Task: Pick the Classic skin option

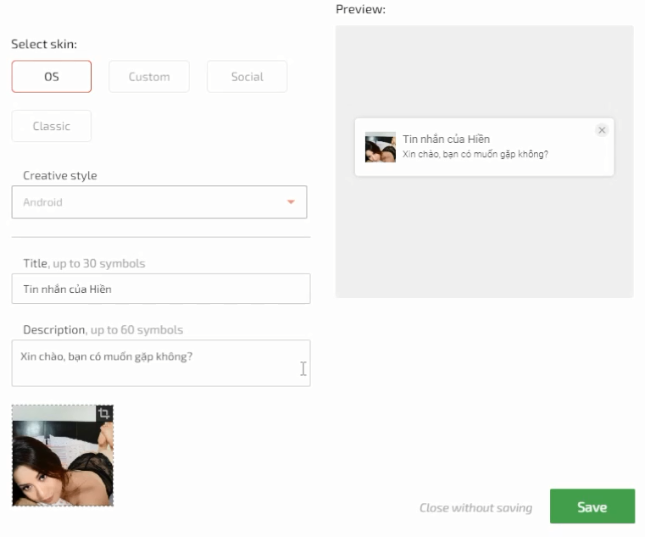Action: [x=51, y=126]
